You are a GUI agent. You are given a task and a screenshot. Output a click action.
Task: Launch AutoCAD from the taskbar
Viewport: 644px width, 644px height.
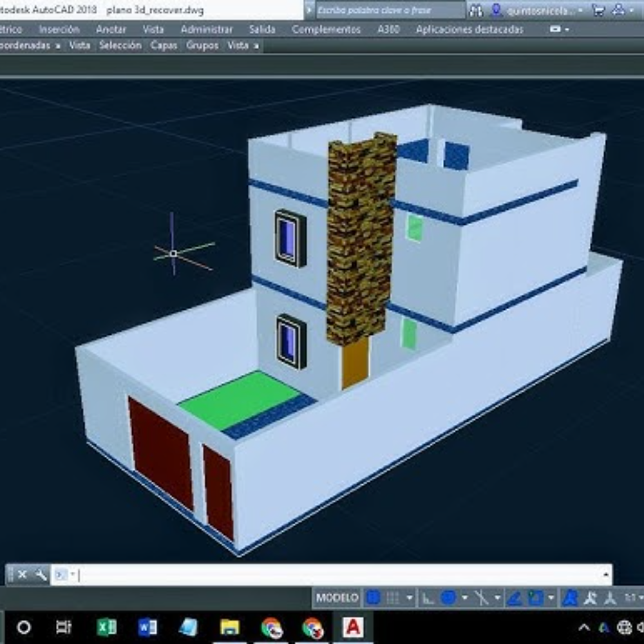(351, 627)
